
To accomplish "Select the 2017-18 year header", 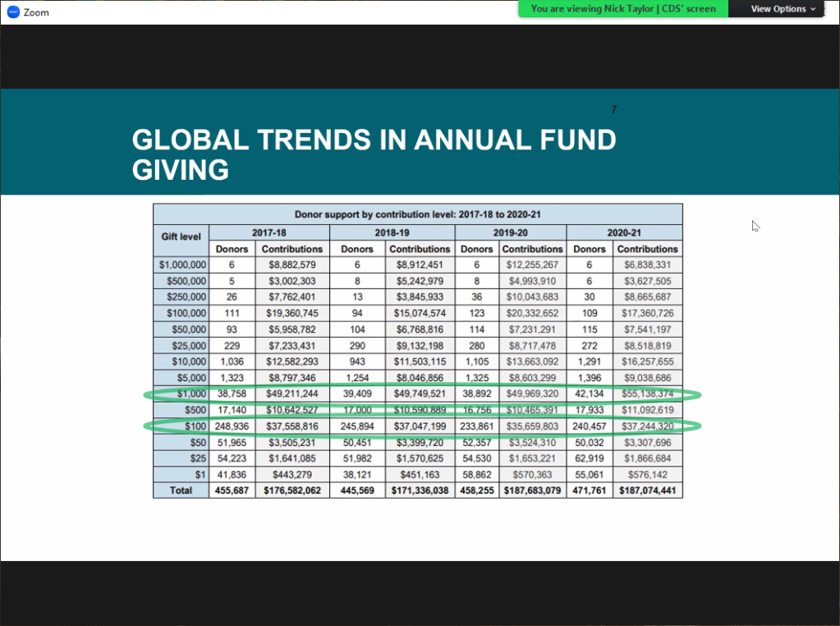I will [269, 232].
